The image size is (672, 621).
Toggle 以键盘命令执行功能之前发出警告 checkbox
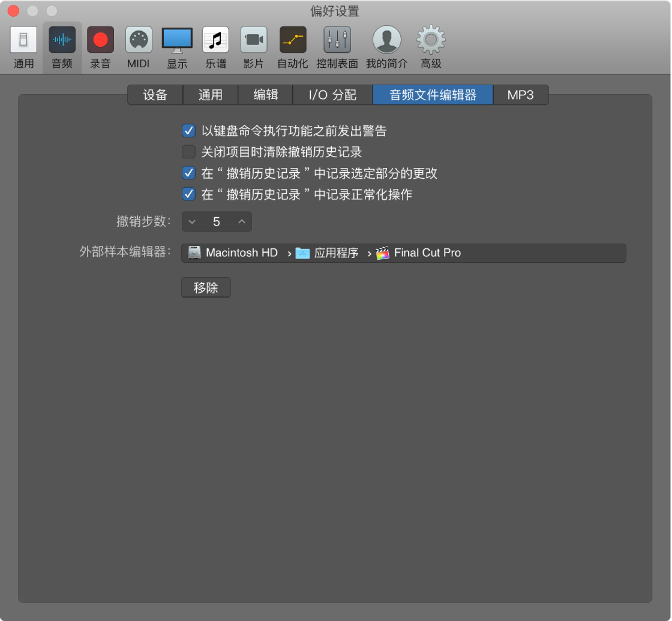pyautogui.click(x=188, y=131)
